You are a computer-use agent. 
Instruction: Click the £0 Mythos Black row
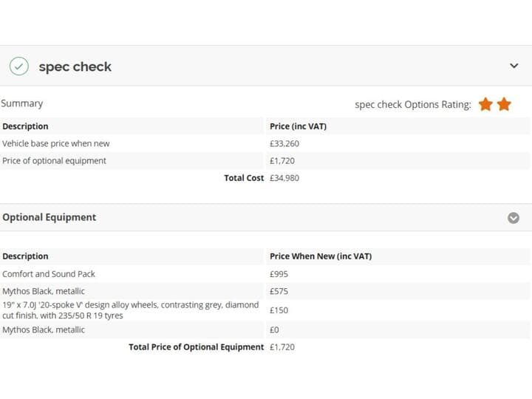point(265,330)
